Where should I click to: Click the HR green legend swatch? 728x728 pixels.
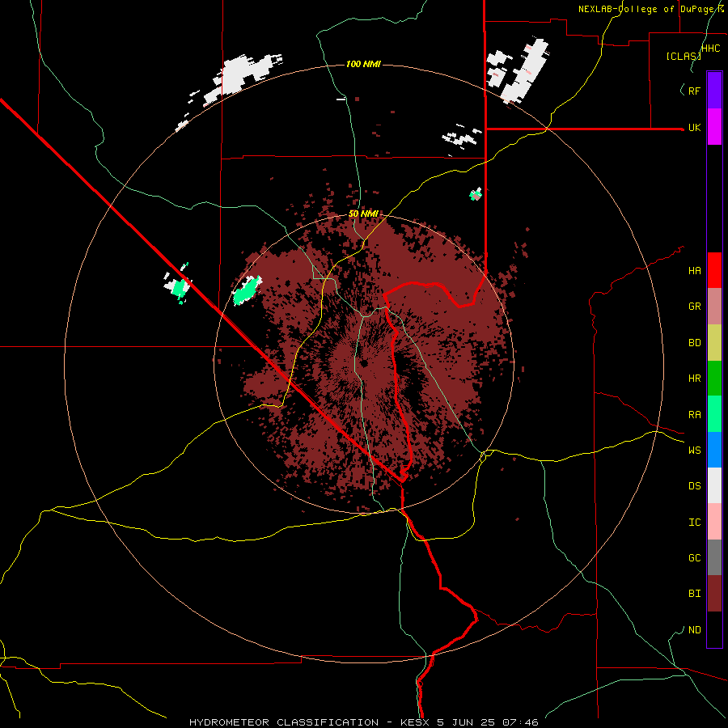pos(714,379)
